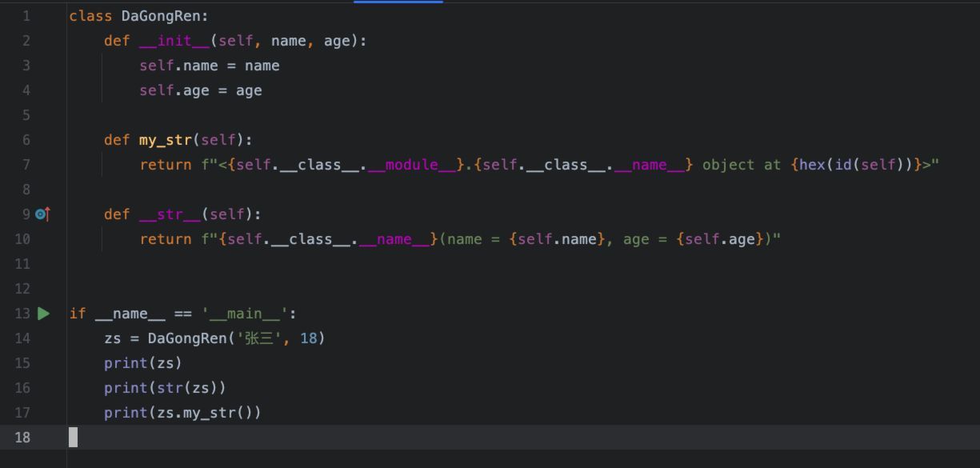Place cursor on hex(id(self)) expression
Screen dimensions: 980x468
point(857,165)
